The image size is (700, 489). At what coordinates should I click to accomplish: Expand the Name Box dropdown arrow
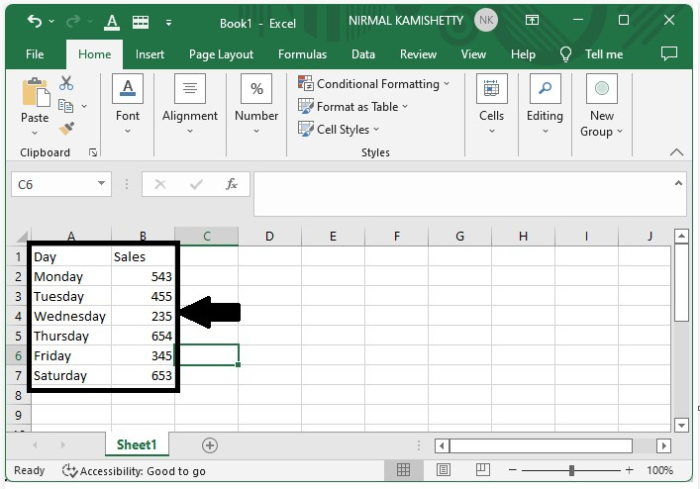[x=101, y=184]
